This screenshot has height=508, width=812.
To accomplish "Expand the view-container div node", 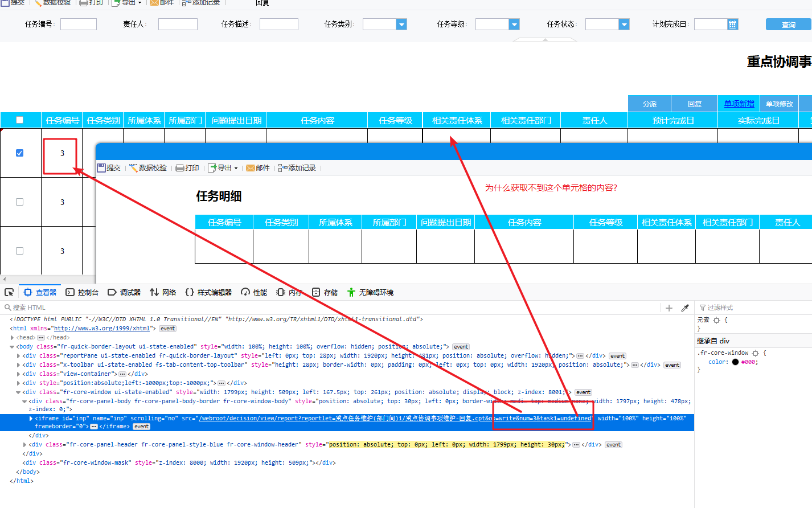I will (x=19, y=374).
